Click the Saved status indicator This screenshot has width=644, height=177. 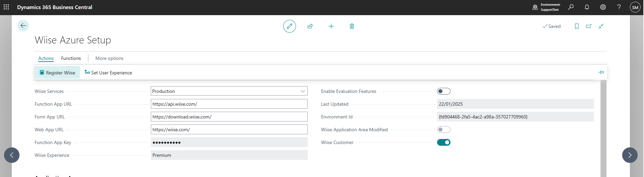click(x=552, y=26)
